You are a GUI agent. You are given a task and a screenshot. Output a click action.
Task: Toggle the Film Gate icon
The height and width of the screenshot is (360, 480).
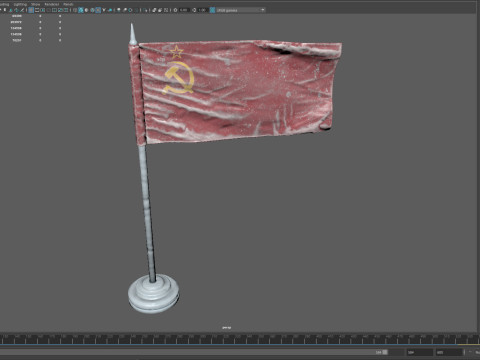tap(37, 10)
